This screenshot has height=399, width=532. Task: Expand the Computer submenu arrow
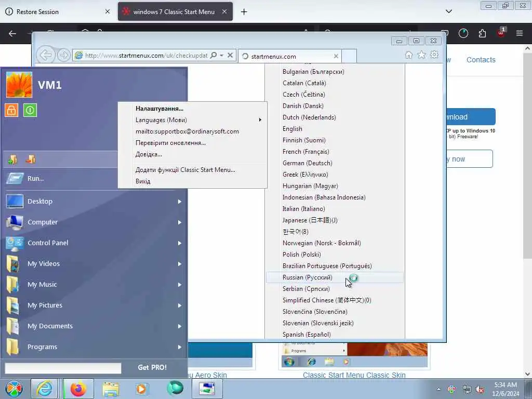point(179,222)
